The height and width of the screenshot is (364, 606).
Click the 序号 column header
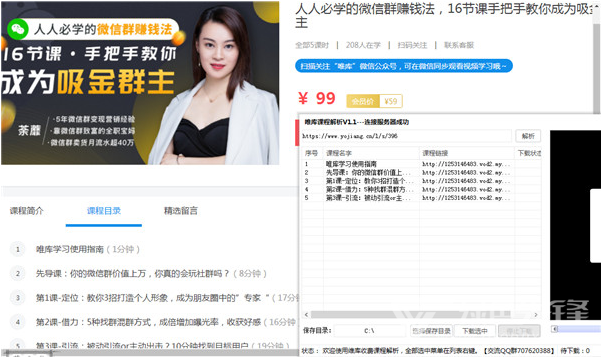[311, 153]
